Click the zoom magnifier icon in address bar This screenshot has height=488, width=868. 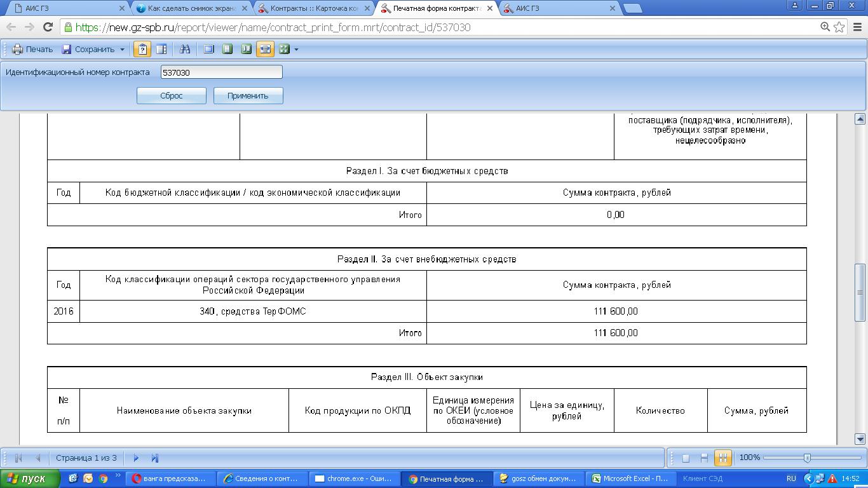click(825, 27)
